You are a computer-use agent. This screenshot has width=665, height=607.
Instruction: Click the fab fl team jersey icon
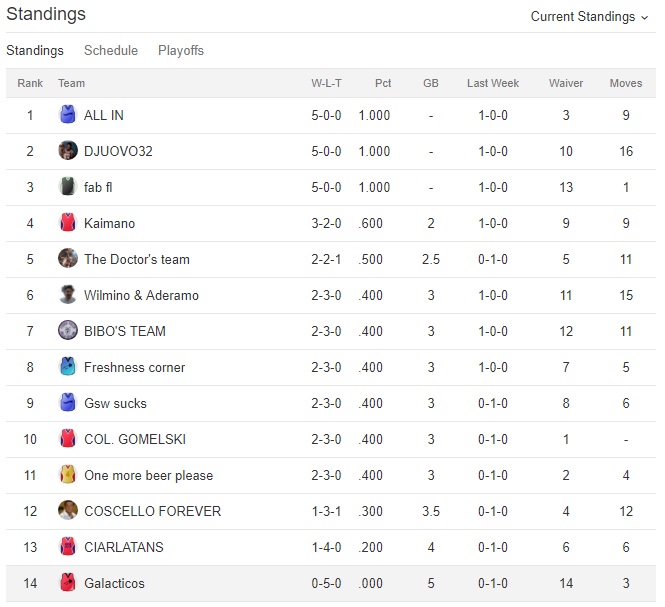68,187
